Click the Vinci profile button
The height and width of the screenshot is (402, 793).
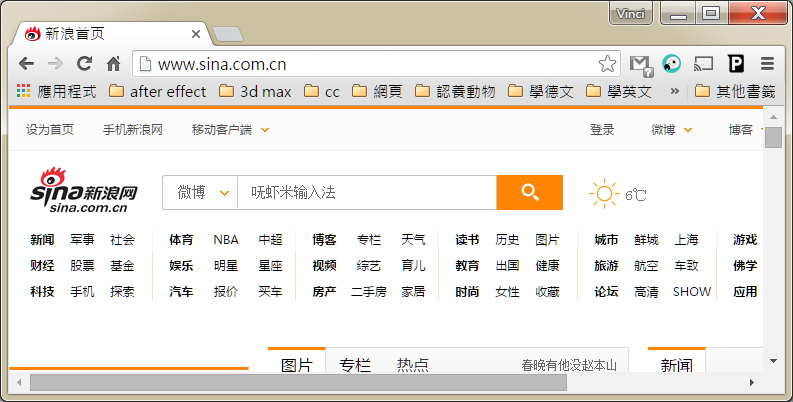click(x=631, y=13)
